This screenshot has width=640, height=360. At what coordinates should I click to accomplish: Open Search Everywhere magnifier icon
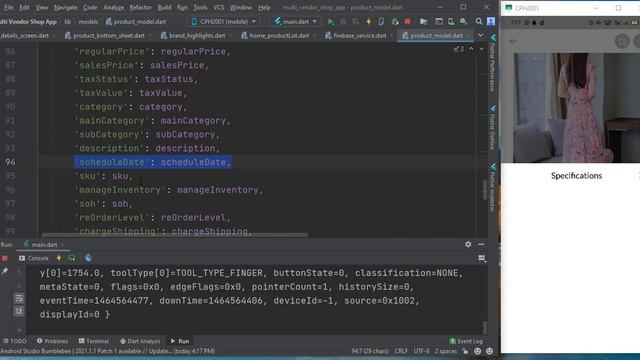click(478, 21)
